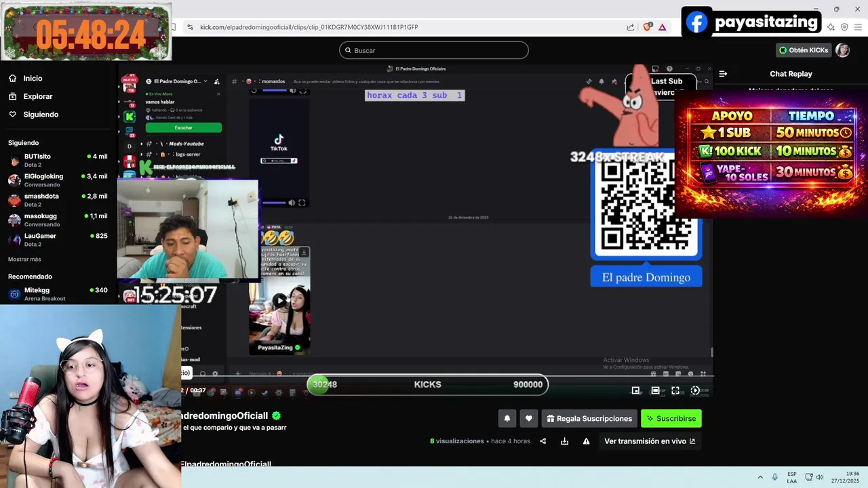Click Ver transmisión en vivo
Image resolution: width=868 pixels, height=488 pixels.
tap(650, 441)
